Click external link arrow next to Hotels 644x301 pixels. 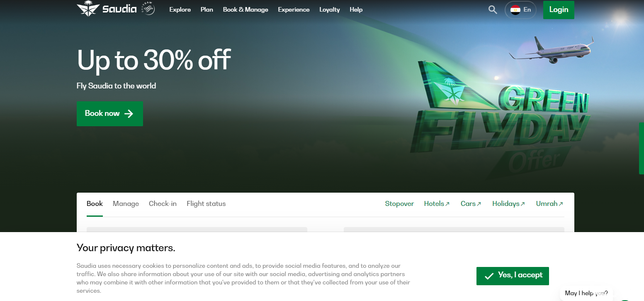pyautogui.click(x=447, y=204)
